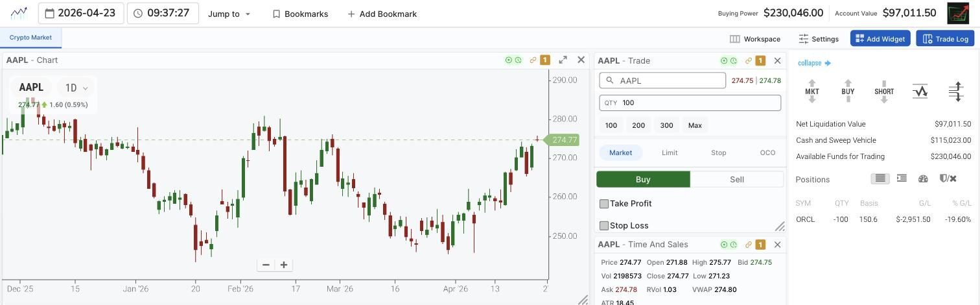Click Add Bookmark

(382, 14)
